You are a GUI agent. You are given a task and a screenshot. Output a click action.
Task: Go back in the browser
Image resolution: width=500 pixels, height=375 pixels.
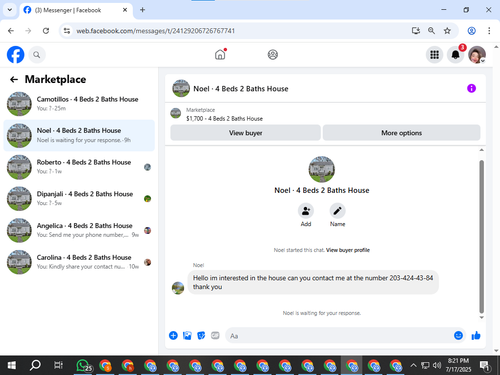11,31
